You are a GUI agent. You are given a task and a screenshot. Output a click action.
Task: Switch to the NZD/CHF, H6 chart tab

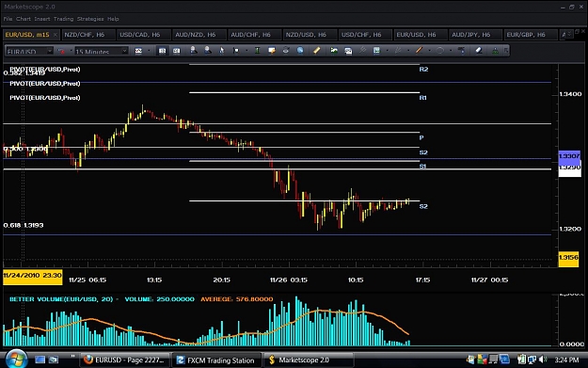pos(88,35)
